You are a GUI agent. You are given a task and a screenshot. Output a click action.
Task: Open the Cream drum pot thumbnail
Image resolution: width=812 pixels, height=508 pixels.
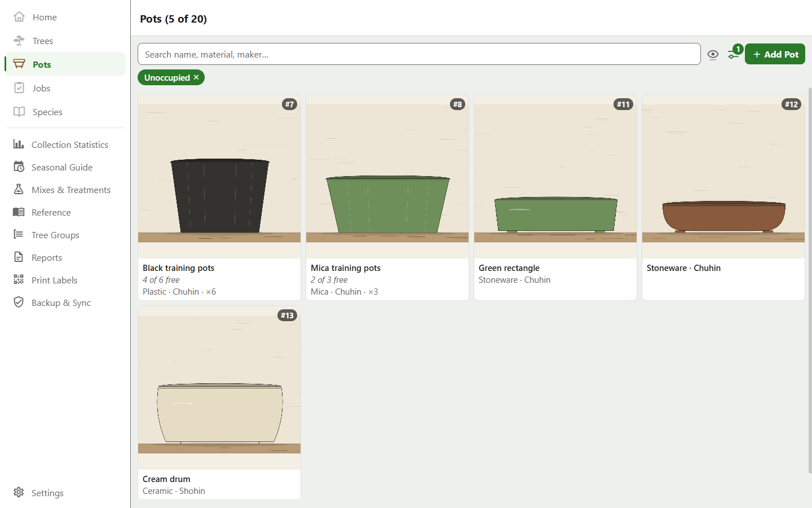coord(219,388)
